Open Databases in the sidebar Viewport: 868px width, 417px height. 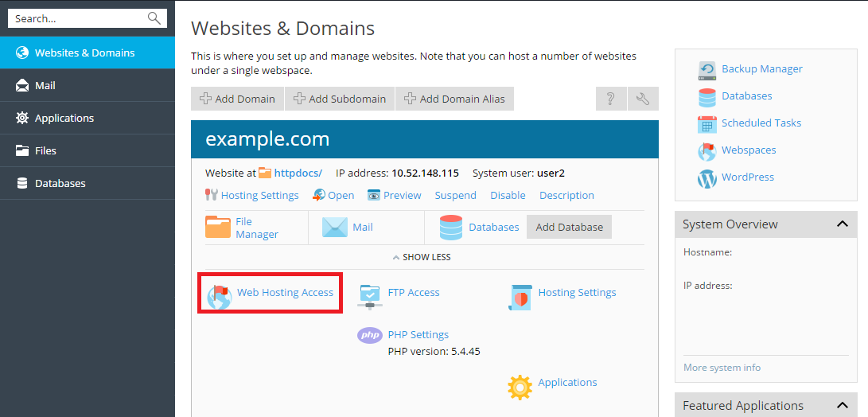(88, 183)
